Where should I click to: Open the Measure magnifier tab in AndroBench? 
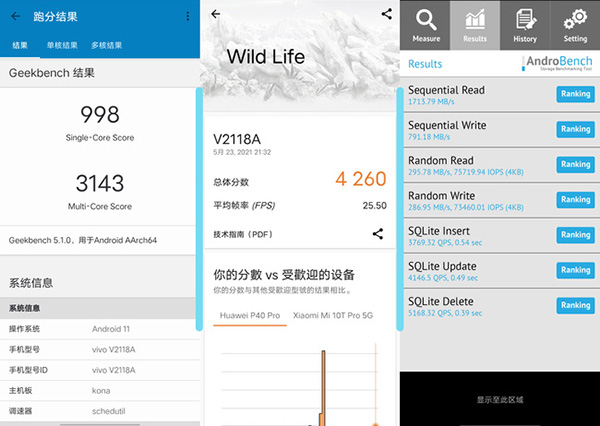425,24
